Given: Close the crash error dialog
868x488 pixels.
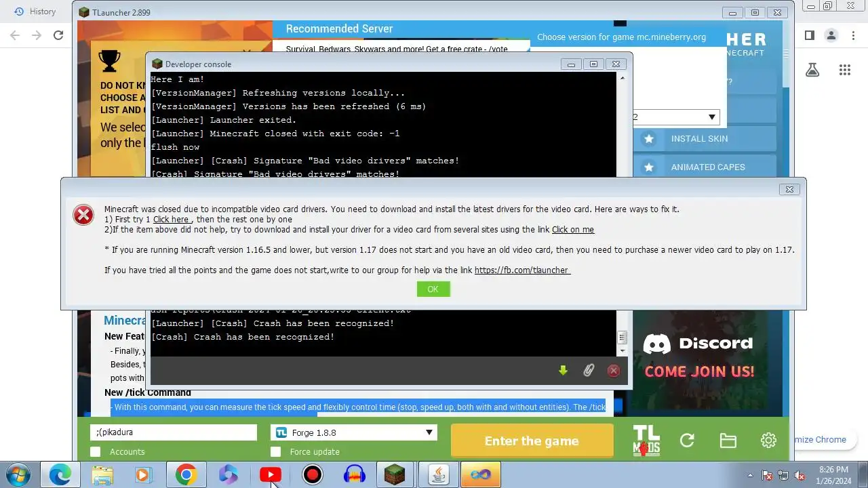Looking at the screenshot, I should (x=789, y=190).
